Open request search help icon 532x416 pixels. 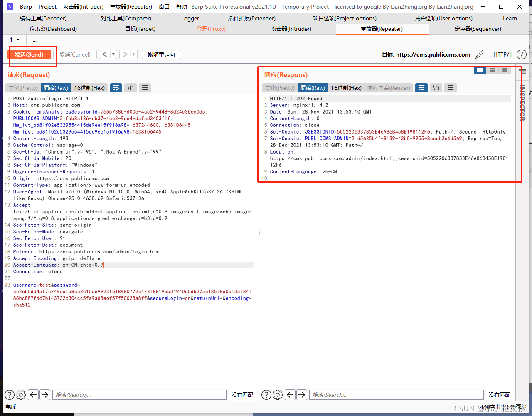click(x=9, y=395)
